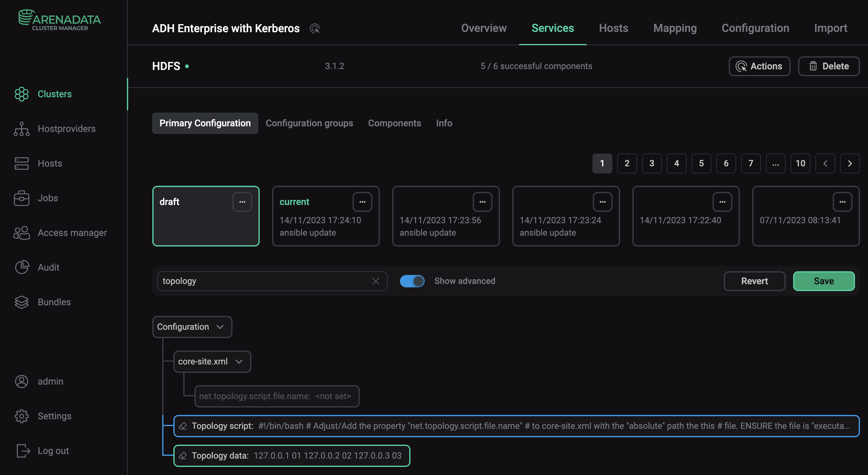Screen dimensions: 868x475
Task: Open options menu on 17:23:56 config card
Action: click(x=483, y=202)
